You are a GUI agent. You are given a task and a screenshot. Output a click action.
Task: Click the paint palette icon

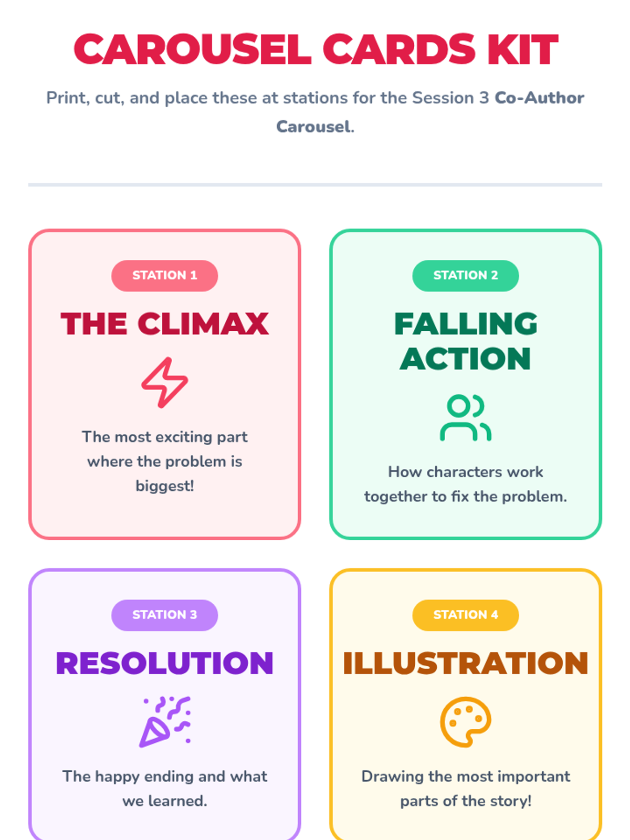coord(465,721)
